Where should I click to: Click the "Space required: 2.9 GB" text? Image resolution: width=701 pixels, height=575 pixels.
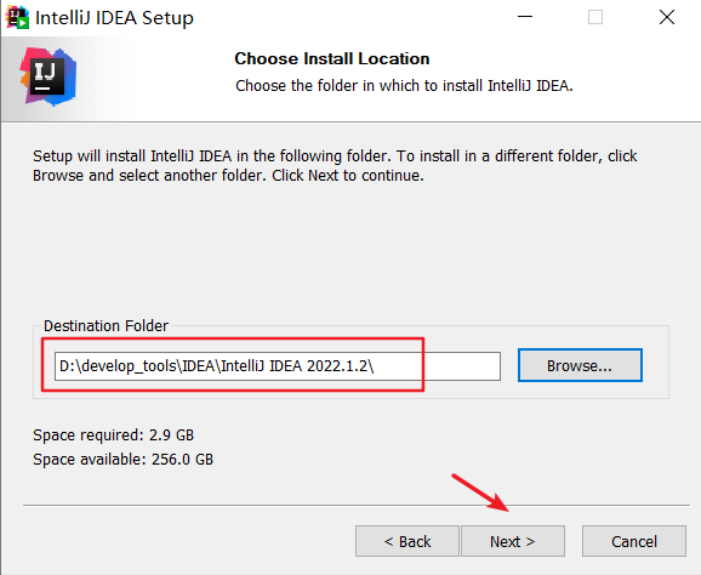pyautogui.click(x=112, y=436)
